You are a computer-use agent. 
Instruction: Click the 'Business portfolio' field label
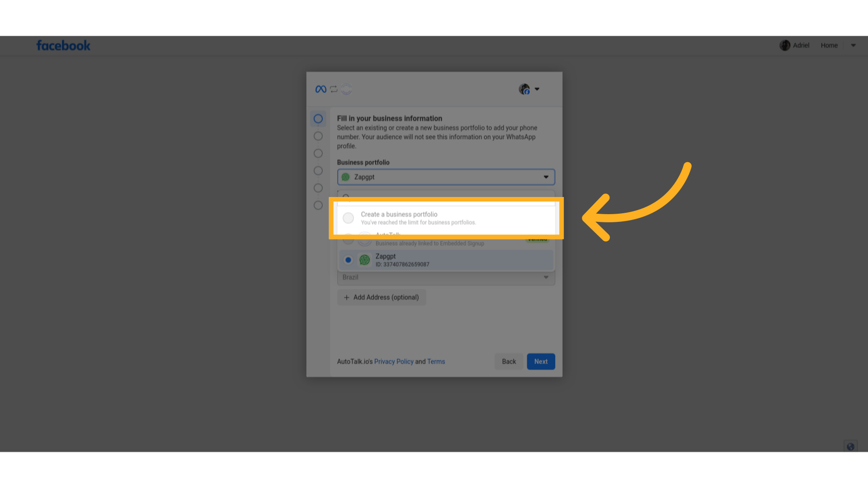363,162
